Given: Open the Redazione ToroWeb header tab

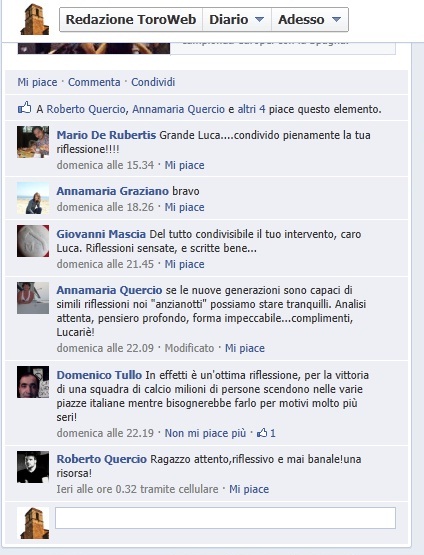Looking at the screenshot, I should click(x=131, y=19).
